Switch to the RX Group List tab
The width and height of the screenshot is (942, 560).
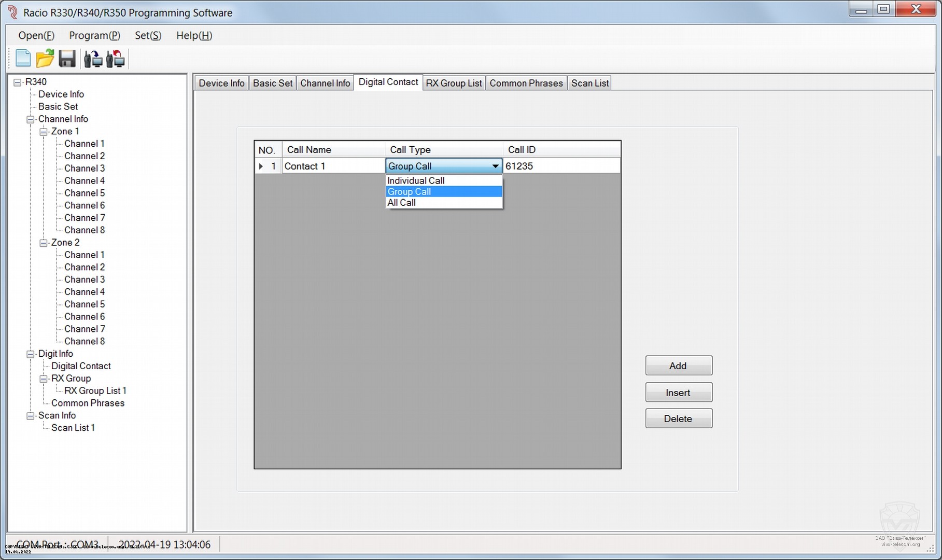click(454, 83)
